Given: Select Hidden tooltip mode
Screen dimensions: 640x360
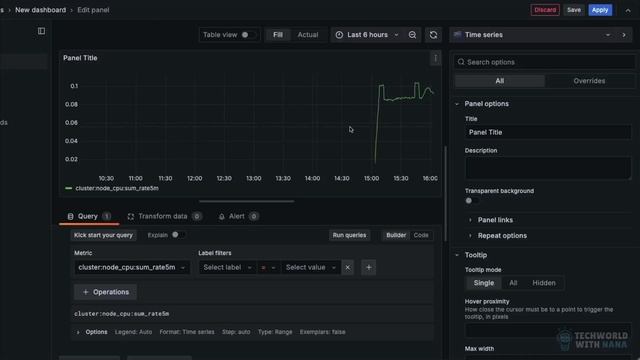Looking at the screenshot, I should coord(544,283).
